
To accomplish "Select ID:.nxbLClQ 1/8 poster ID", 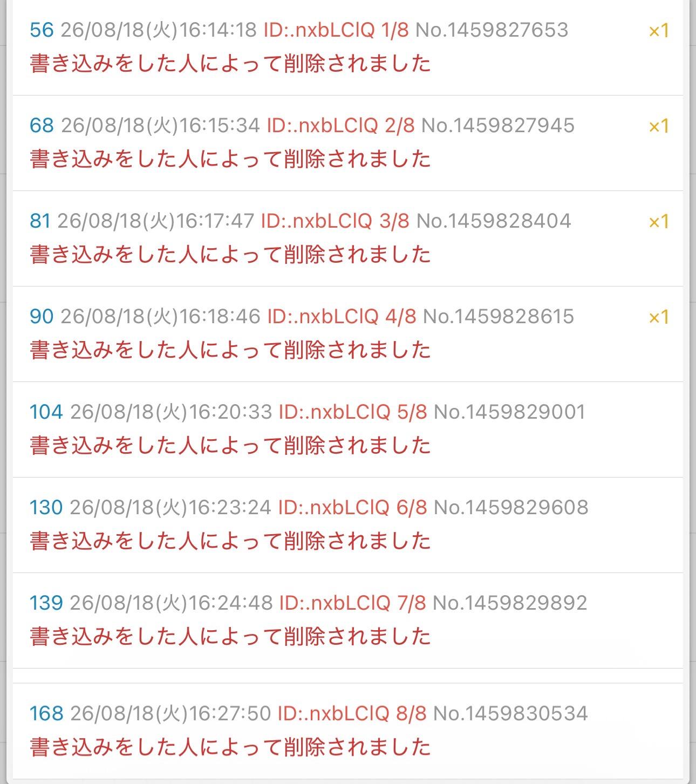I will 336,30.
